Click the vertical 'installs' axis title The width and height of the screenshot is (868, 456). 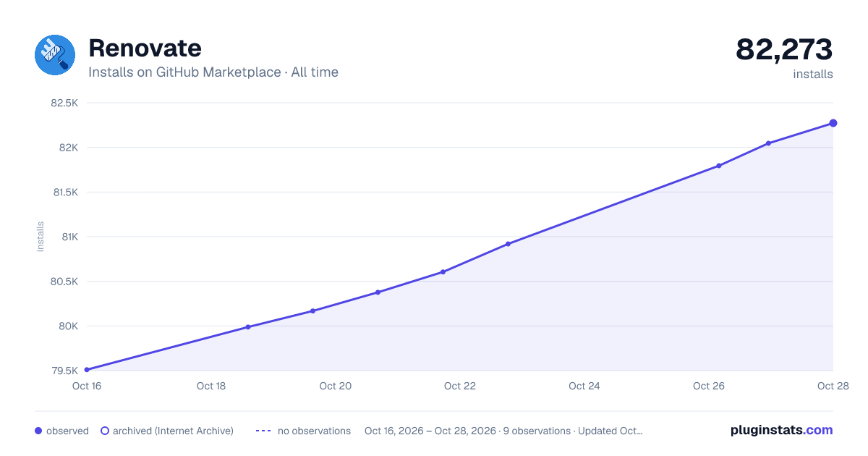pyautogui.click(x=41, y=237)
